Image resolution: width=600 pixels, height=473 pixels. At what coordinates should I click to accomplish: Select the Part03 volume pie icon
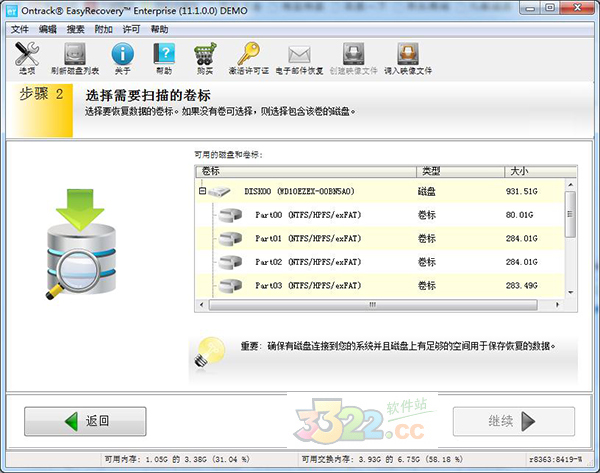click(x=230, y=285)
